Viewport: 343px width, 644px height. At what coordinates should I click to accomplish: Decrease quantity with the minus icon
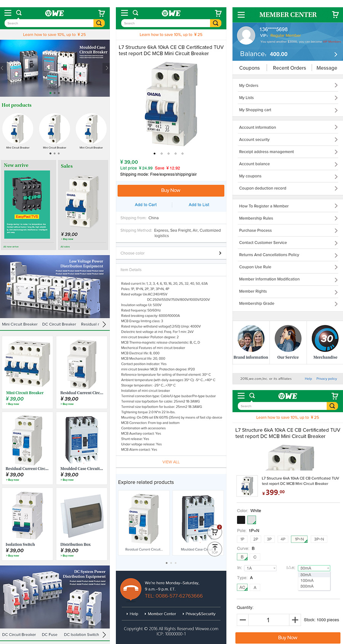[243, 620]
